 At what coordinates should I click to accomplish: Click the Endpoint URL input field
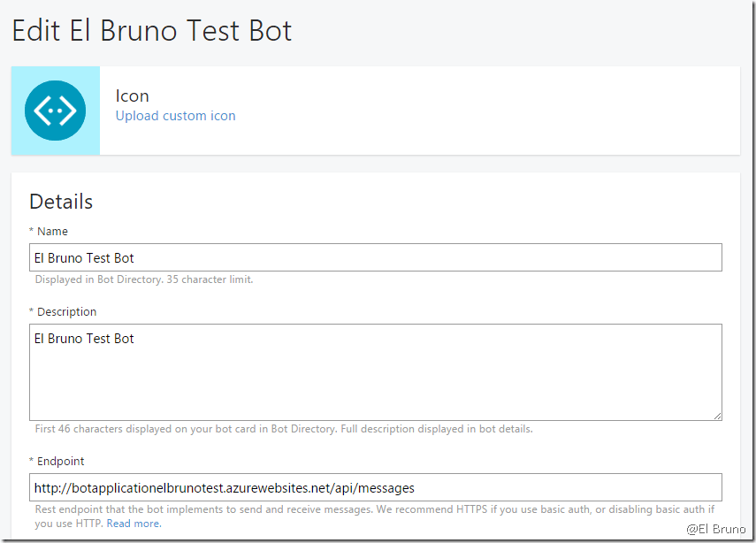375,487
